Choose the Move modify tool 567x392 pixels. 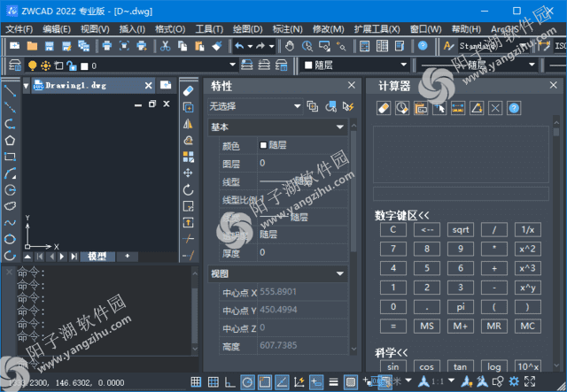[189, 173]
